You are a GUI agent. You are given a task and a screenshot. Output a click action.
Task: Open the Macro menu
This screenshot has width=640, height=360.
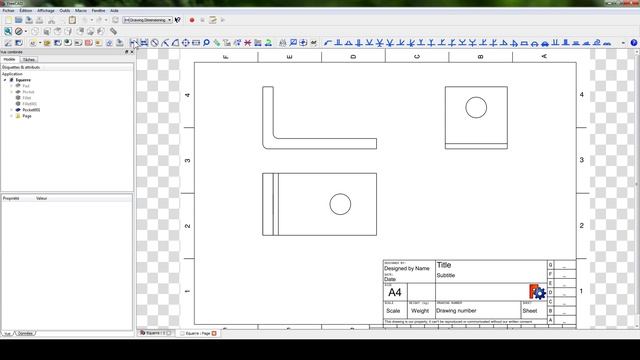[x=81, y=11]
